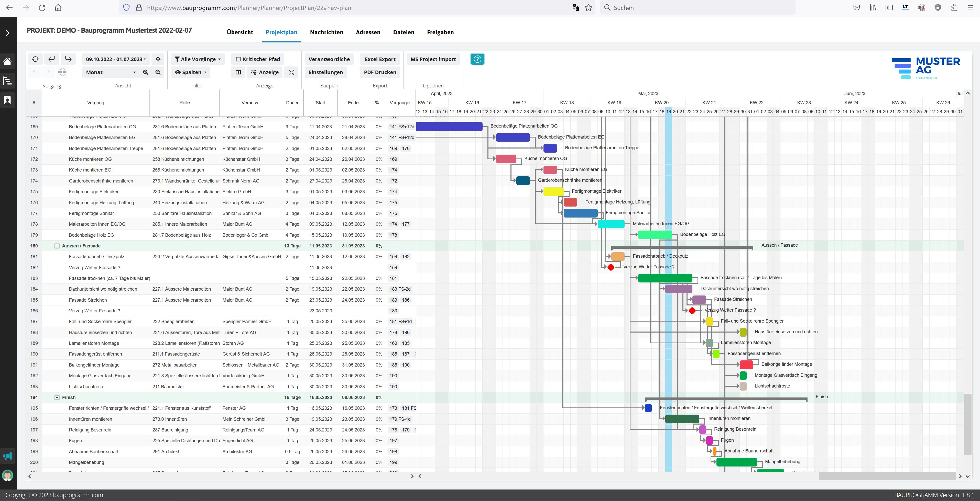Select the zoom in magnifier icon
This screenshot has width=980, height=501.
pyautogui.click(x=146, y=72)
